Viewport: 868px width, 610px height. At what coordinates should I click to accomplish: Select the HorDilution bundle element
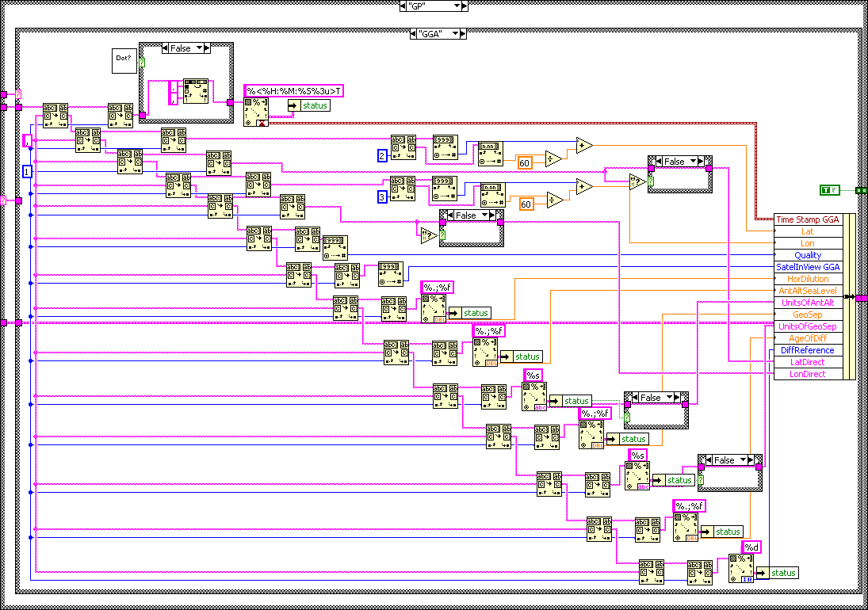tap(808, 279)
